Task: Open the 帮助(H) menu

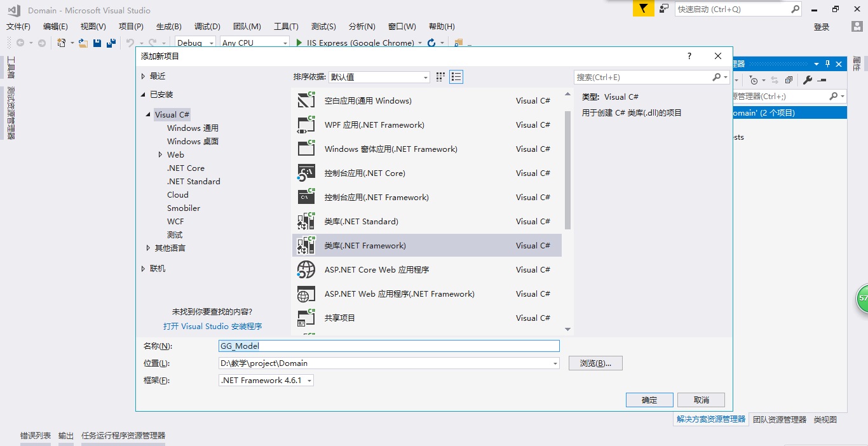Action: point(442,26)
